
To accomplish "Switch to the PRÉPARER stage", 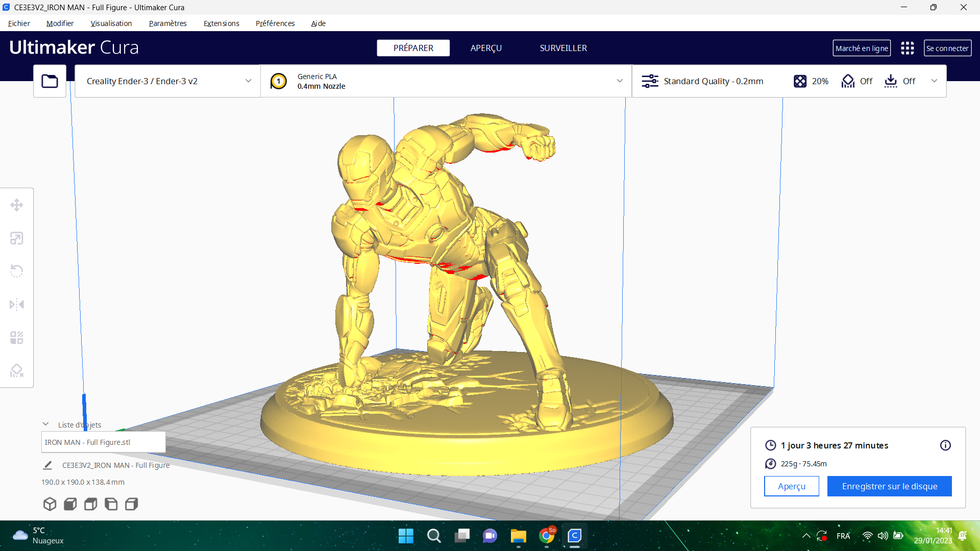I will [x=413, y=48].
